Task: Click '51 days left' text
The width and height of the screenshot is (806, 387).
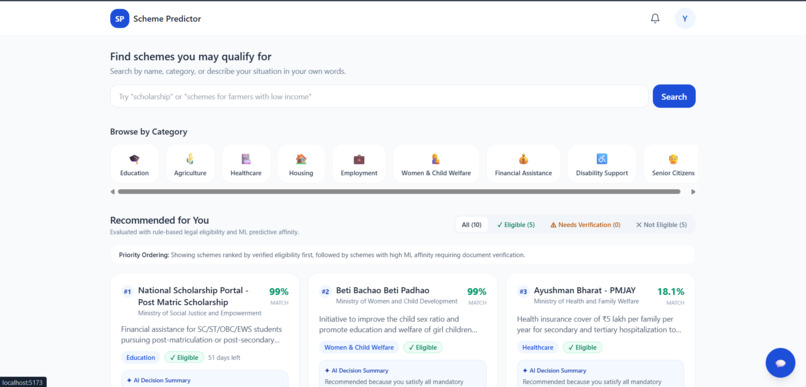Action: pyautogui.click(x=224, y=358)
